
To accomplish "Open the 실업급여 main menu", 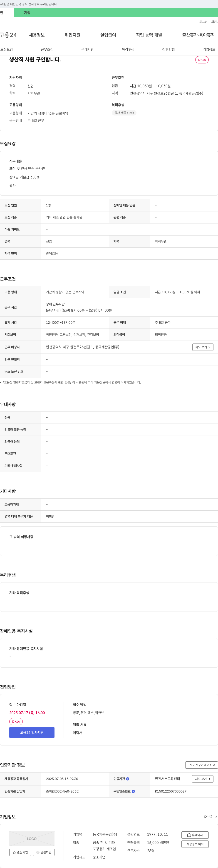I will (108, 35).
